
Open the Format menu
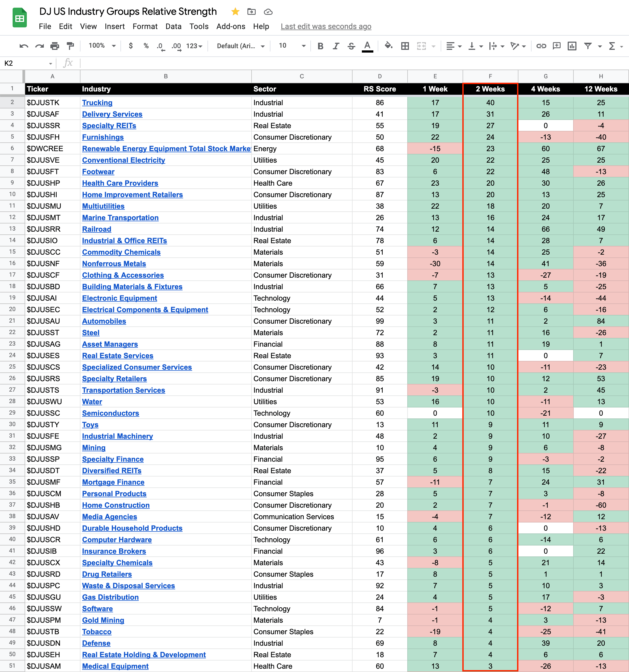pos(145,26)
